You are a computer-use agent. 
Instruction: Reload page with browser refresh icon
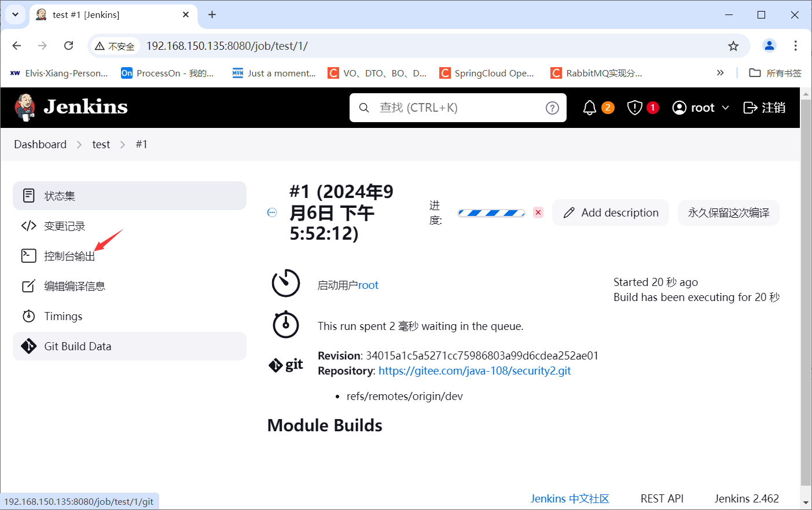pyautogui.click(x=68, y=46)
